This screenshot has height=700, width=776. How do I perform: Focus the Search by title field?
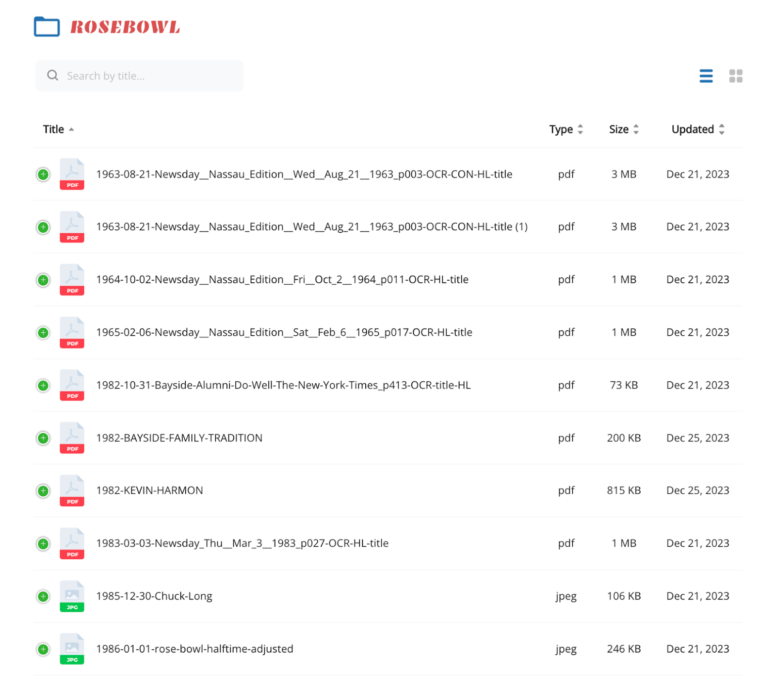tap(139, 76)
